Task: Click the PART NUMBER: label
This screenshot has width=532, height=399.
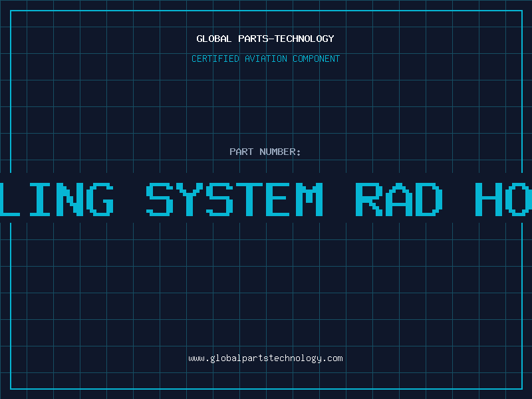Action: (265, 152)
